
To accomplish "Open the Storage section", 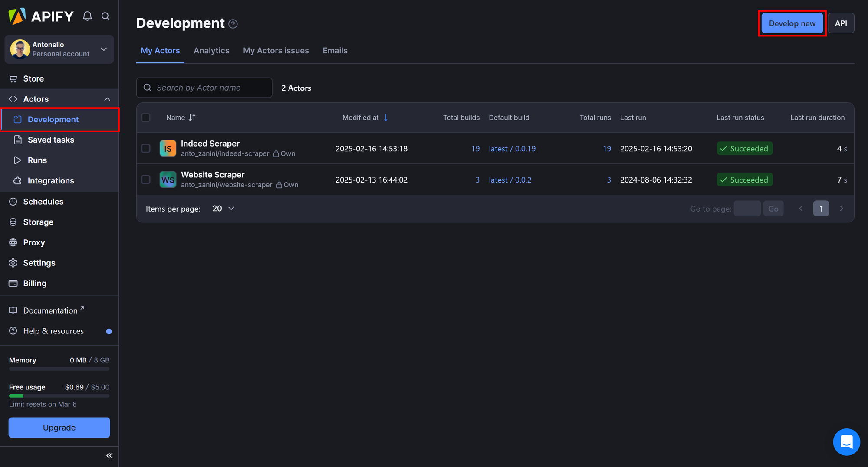I will click(38, 222).
